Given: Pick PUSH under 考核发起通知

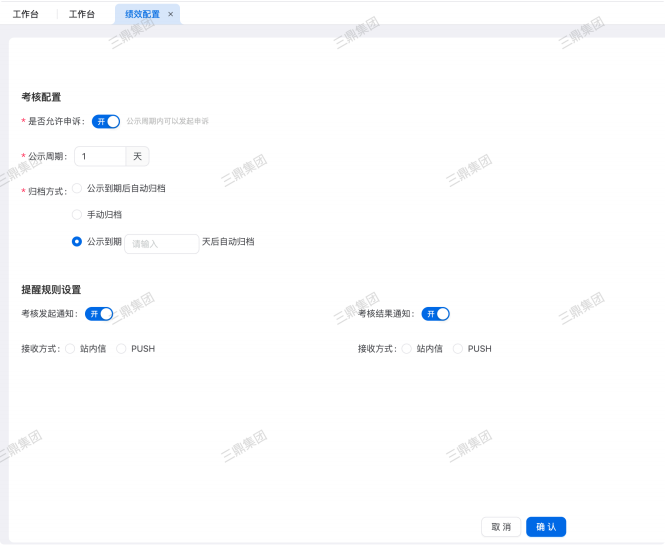Looking at the screenshot, I should (x=122, y=349).
